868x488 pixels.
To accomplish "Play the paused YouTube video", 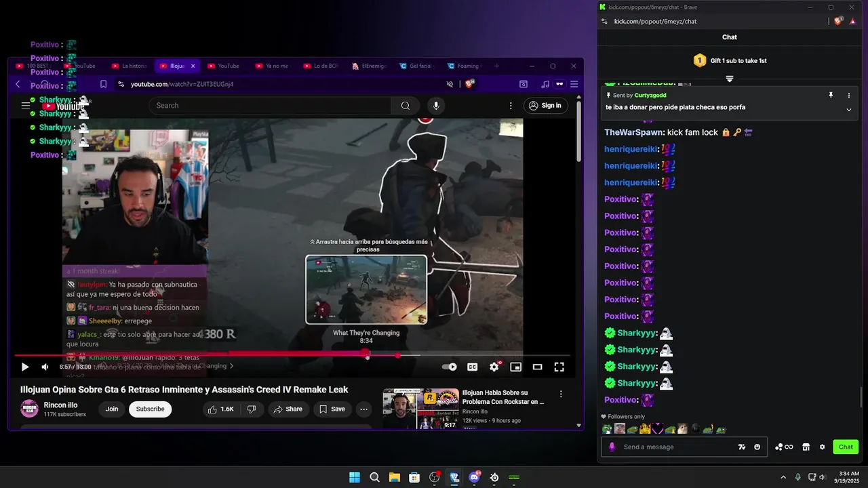I will (x=25, y=367).
